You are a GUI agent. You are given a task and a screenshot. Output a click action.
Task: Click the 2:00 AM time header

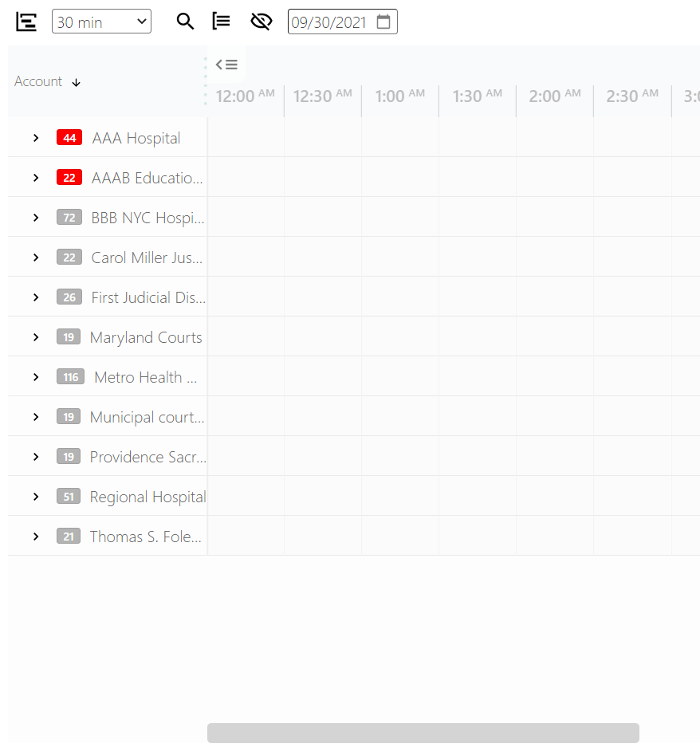[x=555, y=96]
